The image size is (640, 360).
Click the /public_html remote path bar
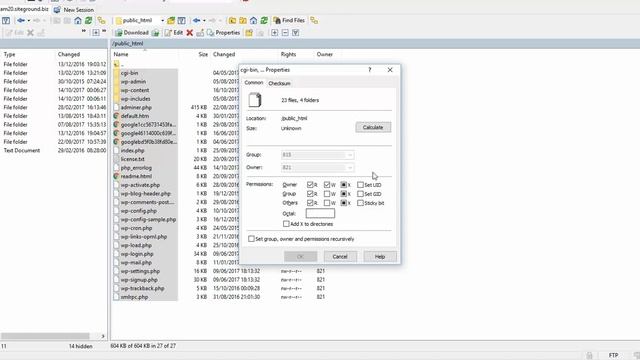(x=375, y=44)
